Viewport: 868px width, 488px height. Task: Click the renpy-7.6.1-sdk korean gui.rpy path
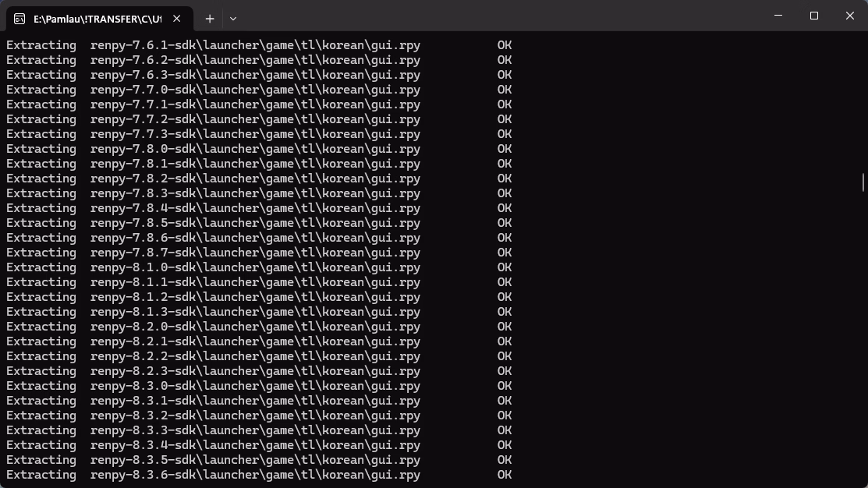click(255, 45)
